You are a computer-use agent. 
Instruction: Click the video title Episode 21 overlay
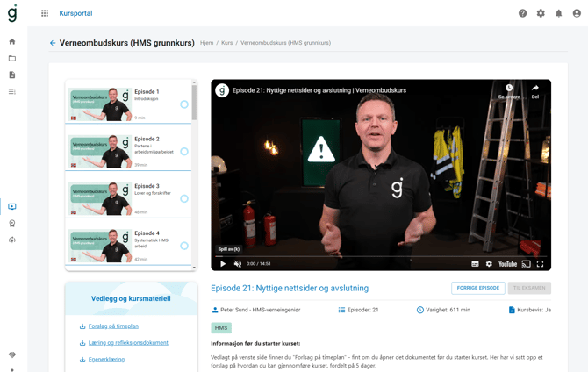(319, 90)
